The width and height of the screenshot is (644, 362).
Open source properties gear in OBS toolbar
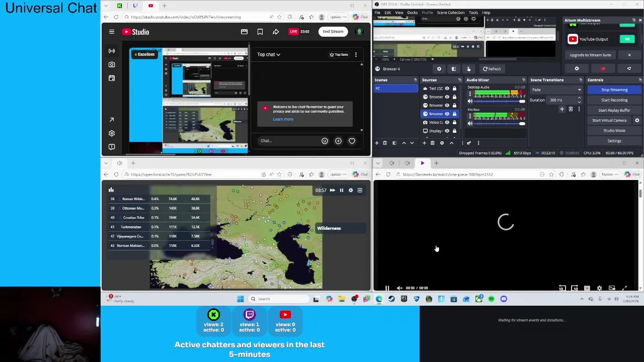pos(439,69)
